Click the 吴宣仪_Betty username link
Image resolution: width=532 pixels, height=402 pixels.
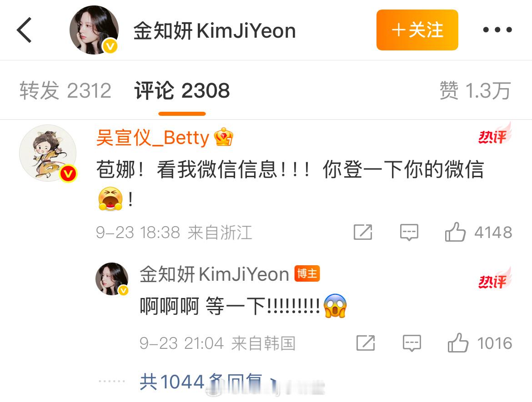[x=153, y=138]
